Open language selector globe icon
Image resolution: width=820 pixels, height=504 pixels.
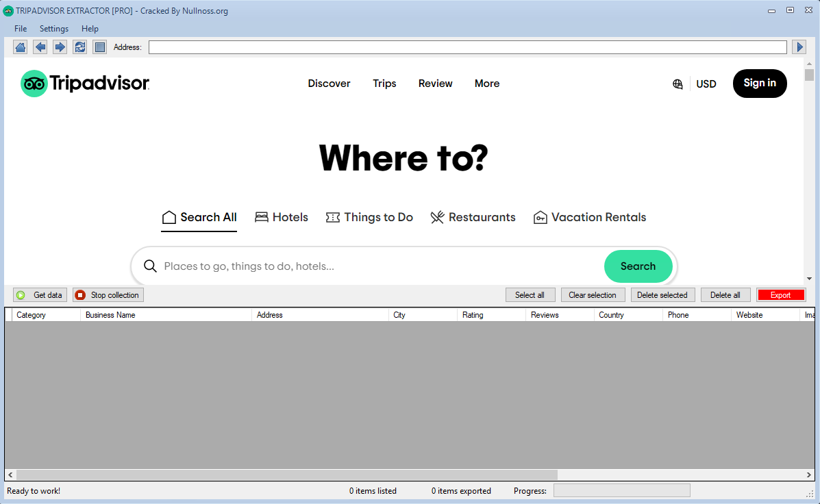(678, 84)
